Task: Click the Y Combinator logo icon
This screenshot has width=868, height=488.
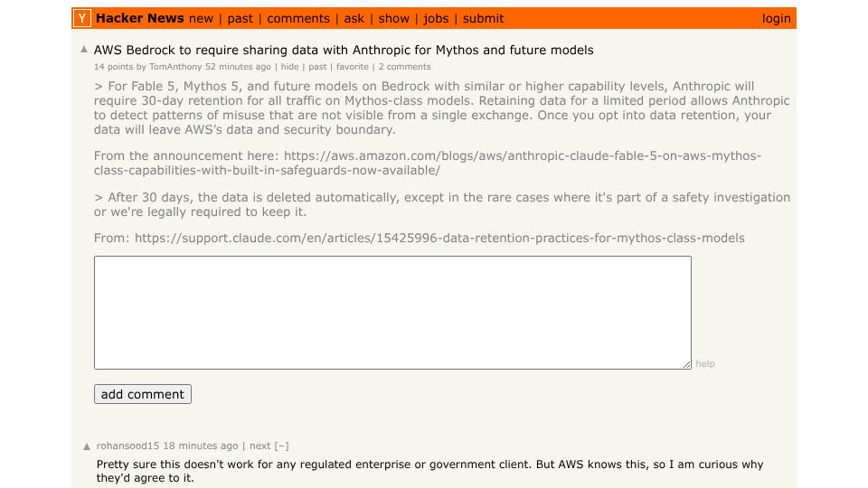Action: pyautogui.click(x=82, y=18)
